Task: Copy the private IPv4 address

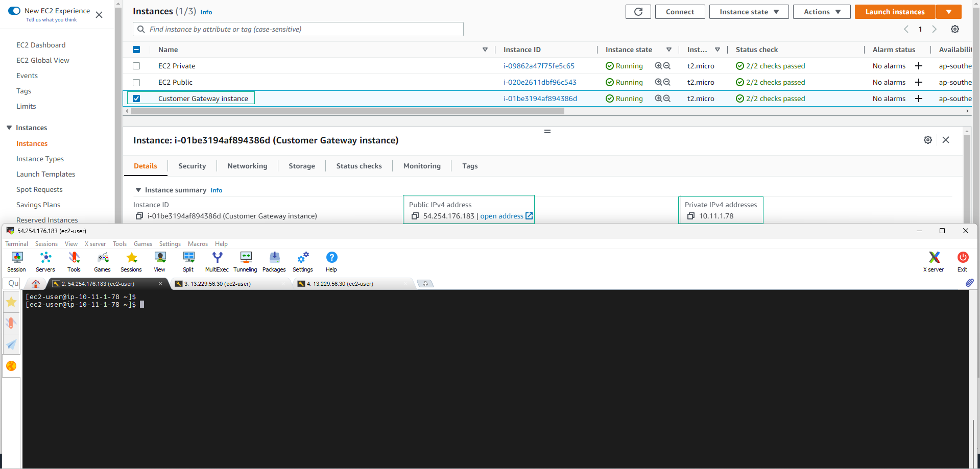Action: 691,216
